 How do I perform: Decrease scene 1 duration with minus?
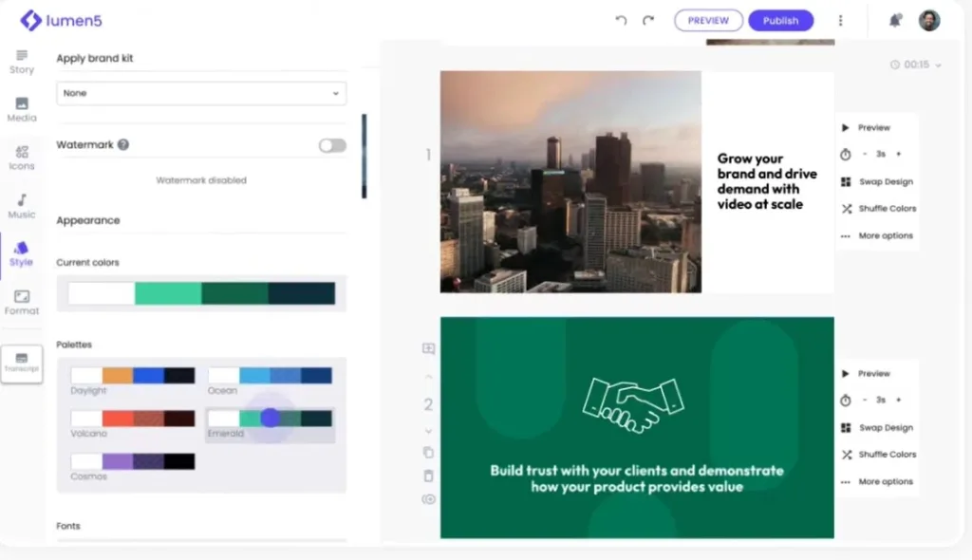click(x=865, y=154)
